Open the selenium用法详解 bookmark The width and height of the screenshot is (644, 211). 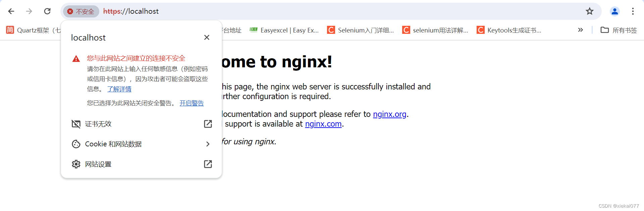pyautogui.click(x=435, y=30)
